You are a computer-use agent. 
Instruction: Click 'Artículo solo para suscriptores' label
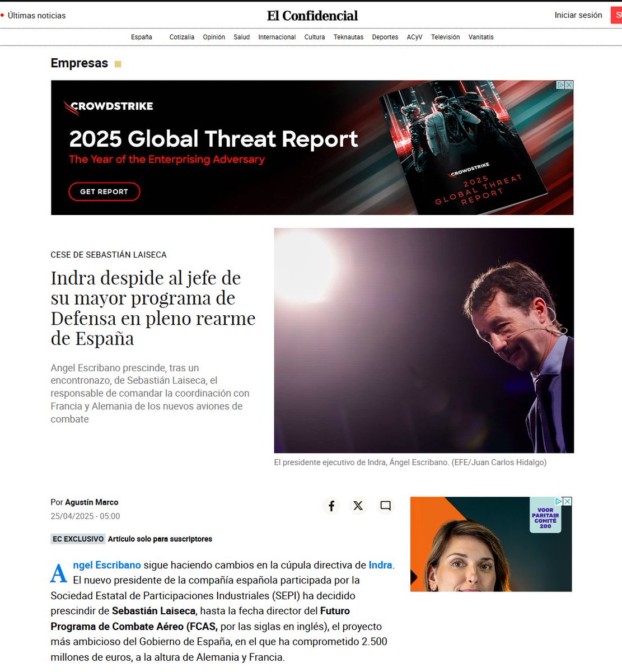160,539
